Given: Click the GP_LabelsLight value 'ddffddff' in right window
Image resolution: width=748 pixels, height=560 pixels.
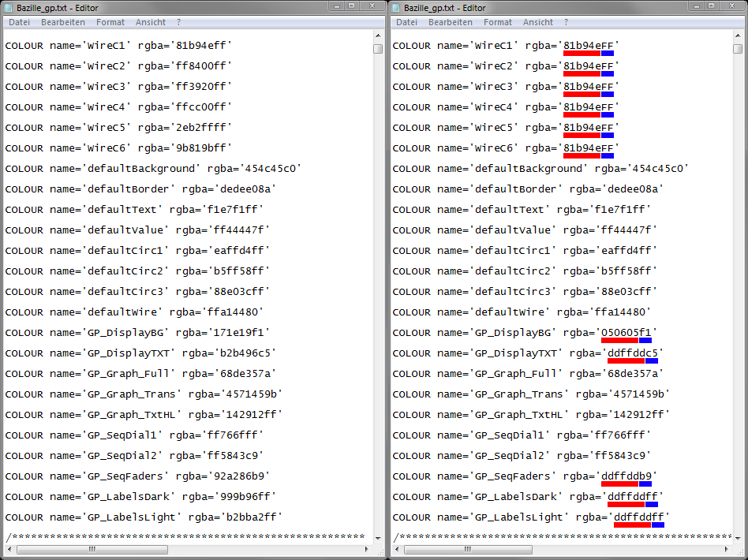Looking at the screenshot, I should click(x=639, y=517).
